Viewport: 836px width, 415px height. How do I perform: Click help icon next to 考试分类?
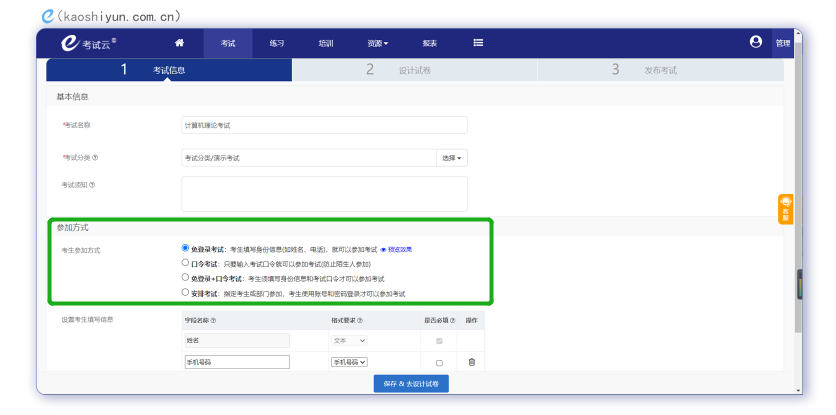[95, 157]
